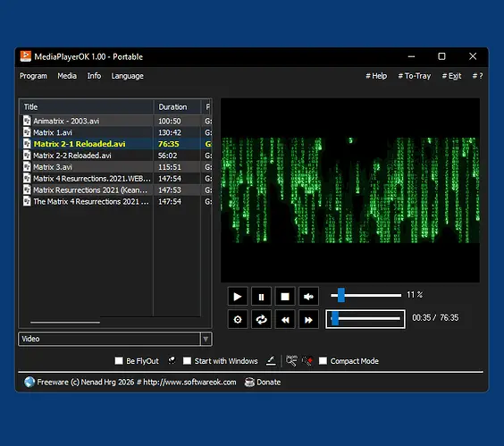Open the Media menu
This screenshot has width=504, height=446.
tap(67, 76)
